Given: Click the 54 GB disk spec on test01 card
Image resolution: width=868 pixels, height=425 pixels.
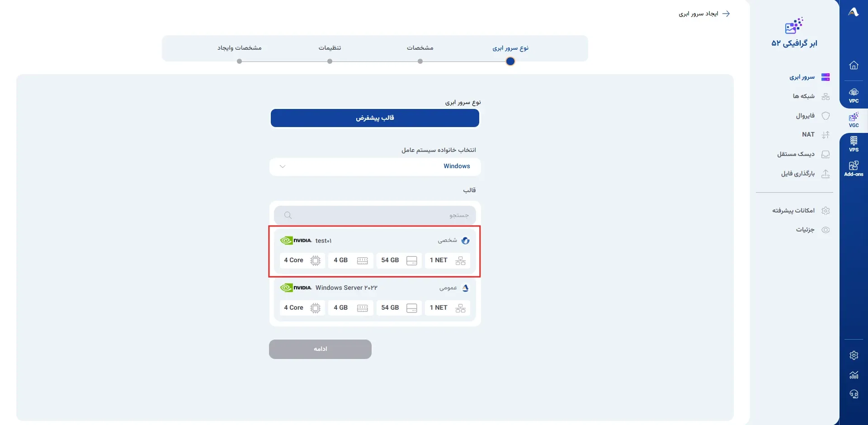Looking at the screenshot, I should click(x=399, y=260).
